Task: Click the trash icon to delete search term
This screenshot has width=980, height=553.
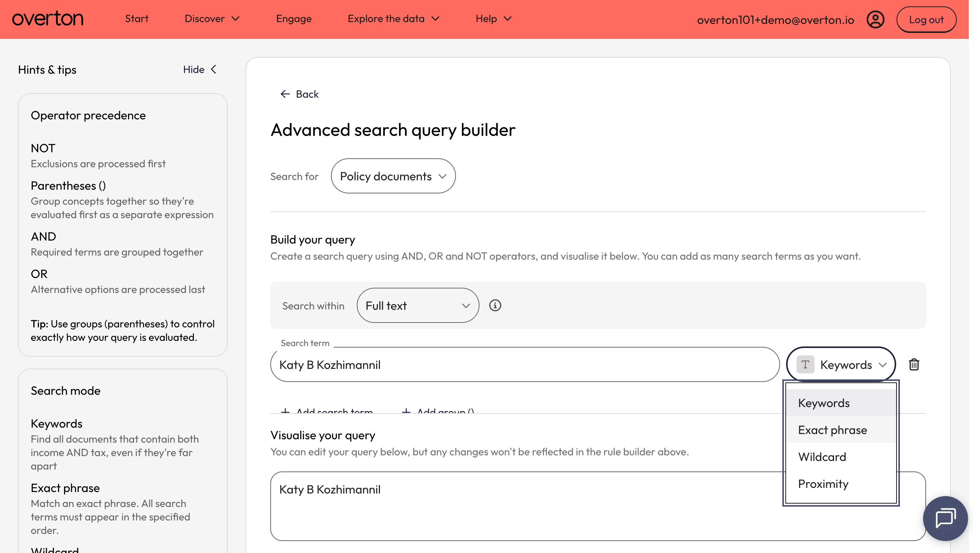Action: (x=914, y=364)
